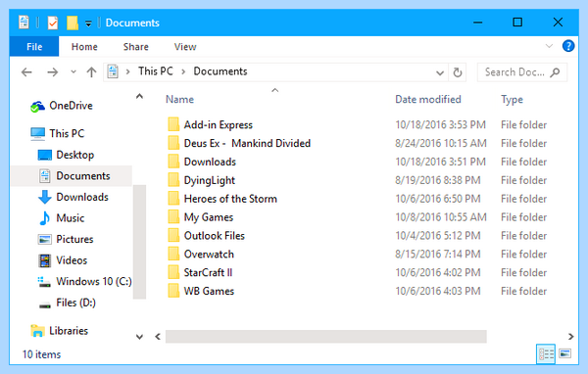The image size is (588, 374).
Task: Go back with the left arrow
Action: [26, 71]
